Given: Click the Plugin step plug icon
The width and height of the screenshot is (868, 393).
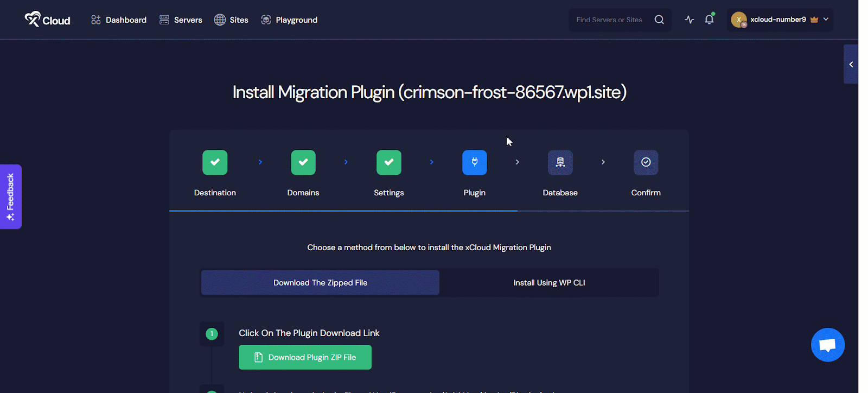Looking at the screenshot, I should (x=475, y=162).
